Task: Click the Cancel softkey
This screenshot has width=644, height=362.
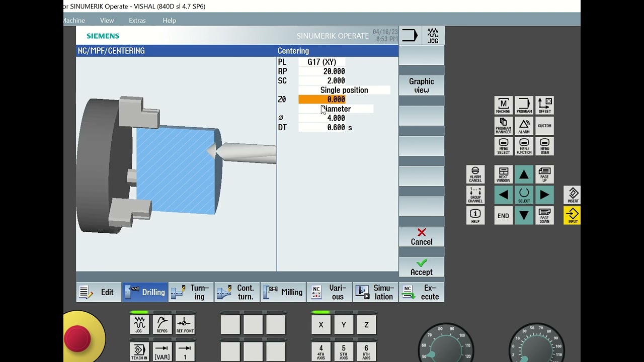Action: (x=422, y=237)
